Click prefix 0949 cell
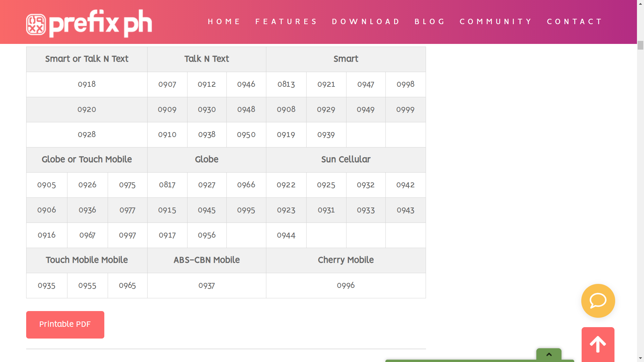644x362 pixels. 366,110
